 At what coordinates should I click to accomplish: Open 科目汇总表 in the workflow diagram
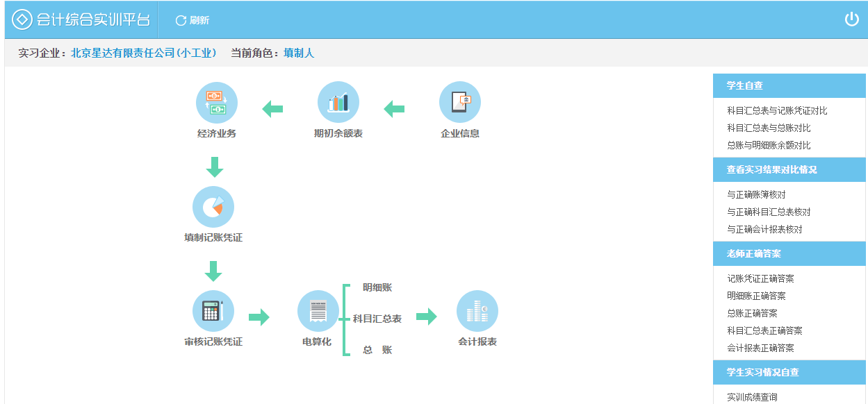coord(377,319)
